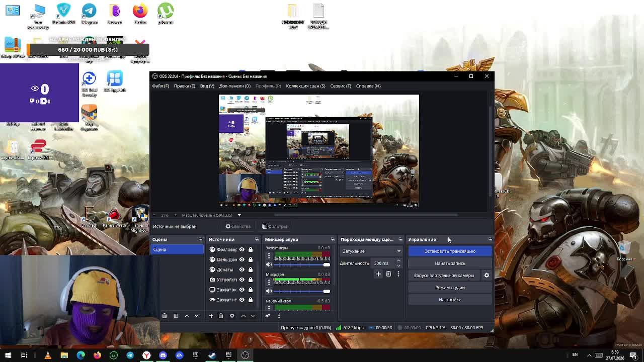Image resolution: width=644 pixels, height=362 pixels.
Task: Remove the selected scene with trash icon
Action: [165, 316]
